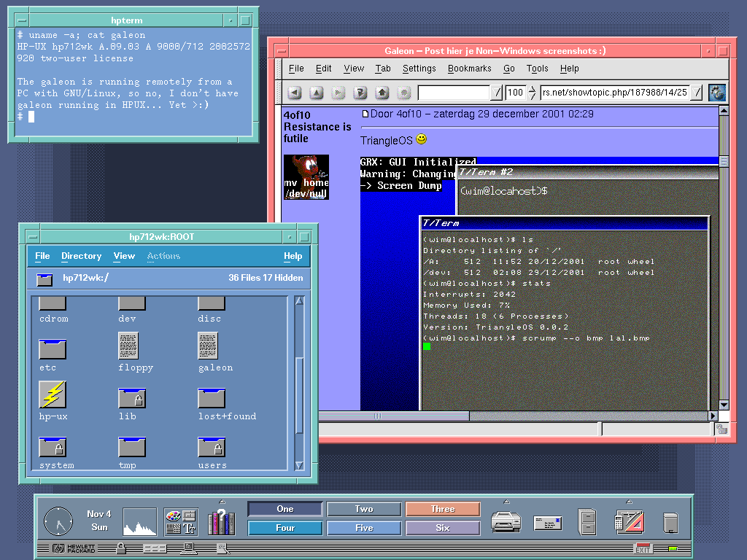Open the locked users folder

(212, 447)
